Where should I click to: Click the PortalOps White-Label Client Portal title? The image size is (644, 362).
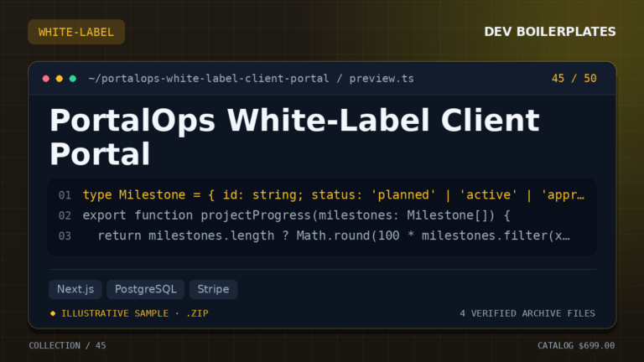pyautogui.click(x=294, y=137)
